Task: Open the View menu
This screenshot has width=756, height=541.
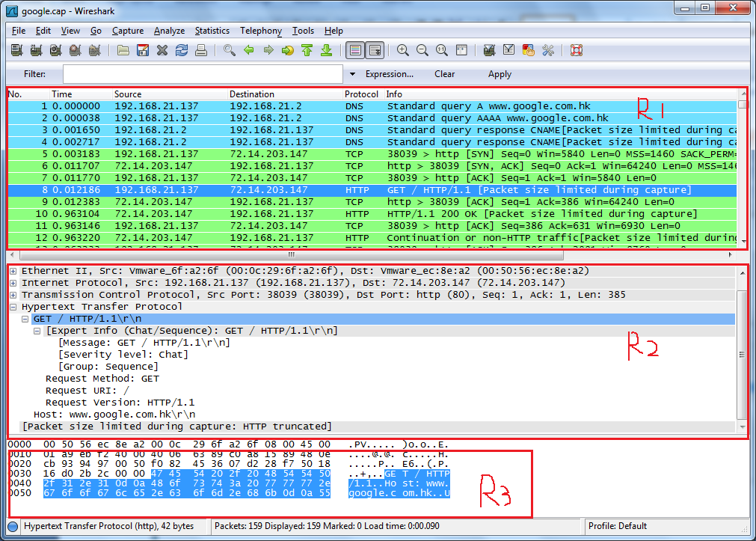Action: (70, 31)
